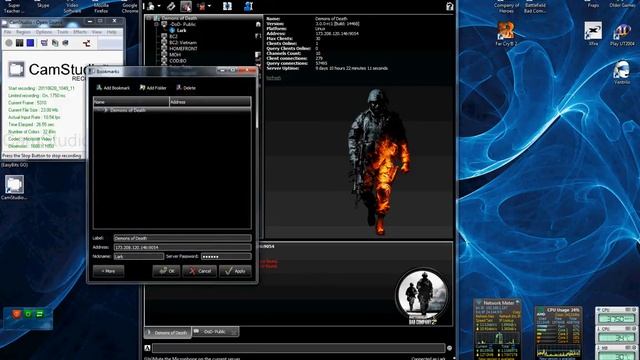
Task: Open the CamStudio desktop shortcut
Action: (x=14, y=187)
